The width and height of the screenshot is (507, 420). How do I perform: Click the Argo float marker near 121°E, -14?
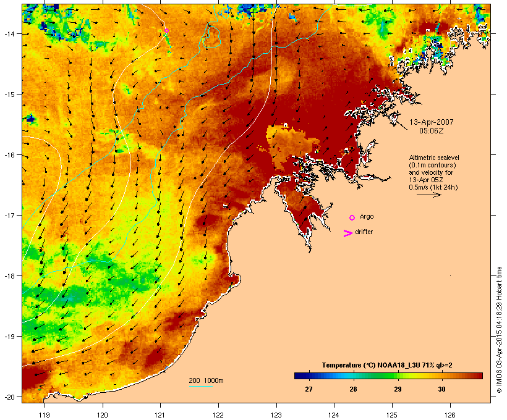(166, 31)
